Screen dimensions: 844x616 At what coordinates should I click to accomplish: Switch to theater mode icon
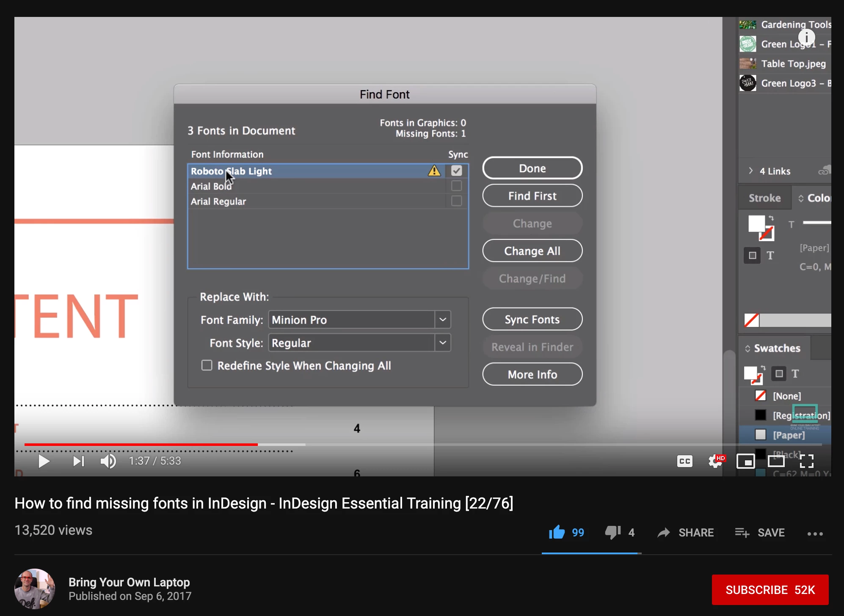pyautogui.click(x=776, y=461)
